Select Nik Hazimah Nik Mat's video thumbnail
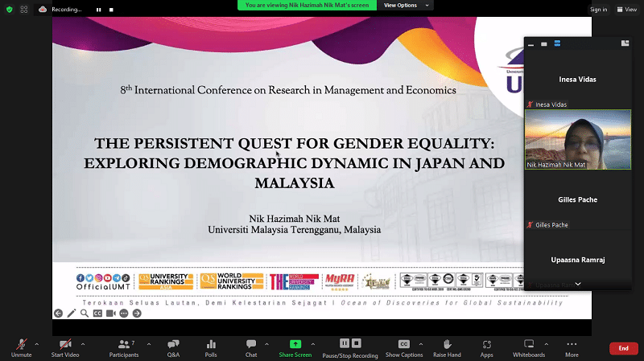 577,139
